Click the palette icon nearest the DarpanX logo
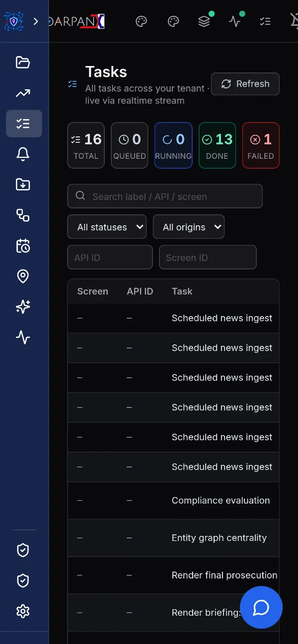Image resolution: width=298 pixels, height=644 pixels. (142, 21)
